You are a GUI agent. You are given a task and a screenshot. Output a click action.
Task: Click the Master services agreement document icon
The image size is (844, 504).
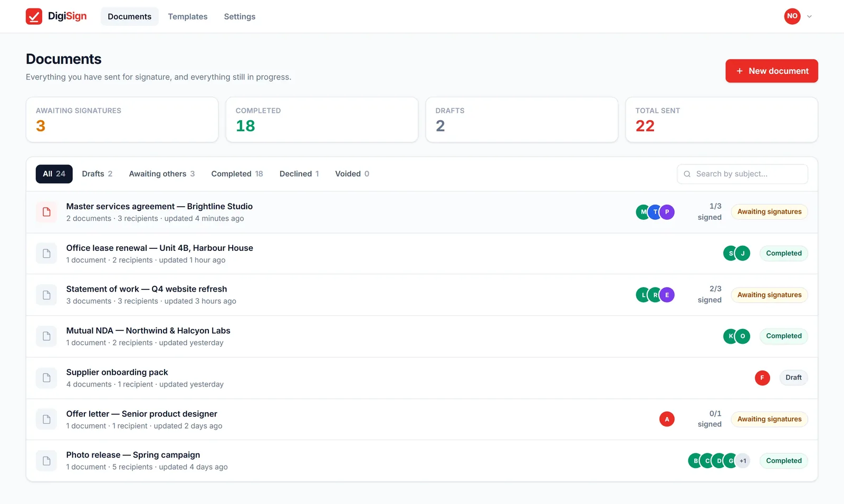[46, 212]
